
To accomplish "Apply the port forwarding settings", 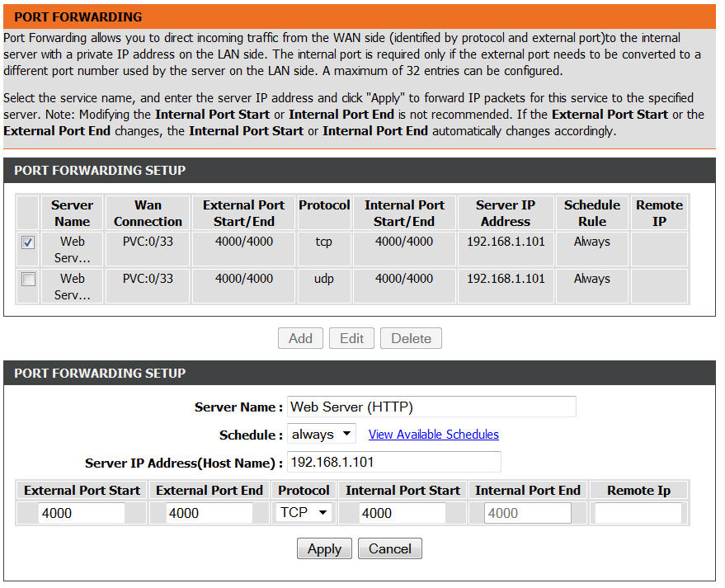I will pyautogui.click(x=324, y=549).
